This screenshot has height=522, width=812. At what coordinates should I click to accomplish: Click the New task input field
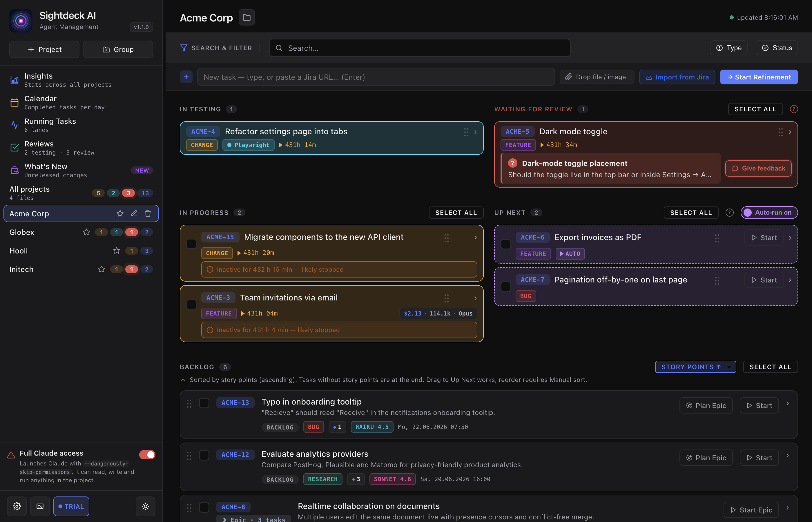pyautogui.click(x=376, y=77)
